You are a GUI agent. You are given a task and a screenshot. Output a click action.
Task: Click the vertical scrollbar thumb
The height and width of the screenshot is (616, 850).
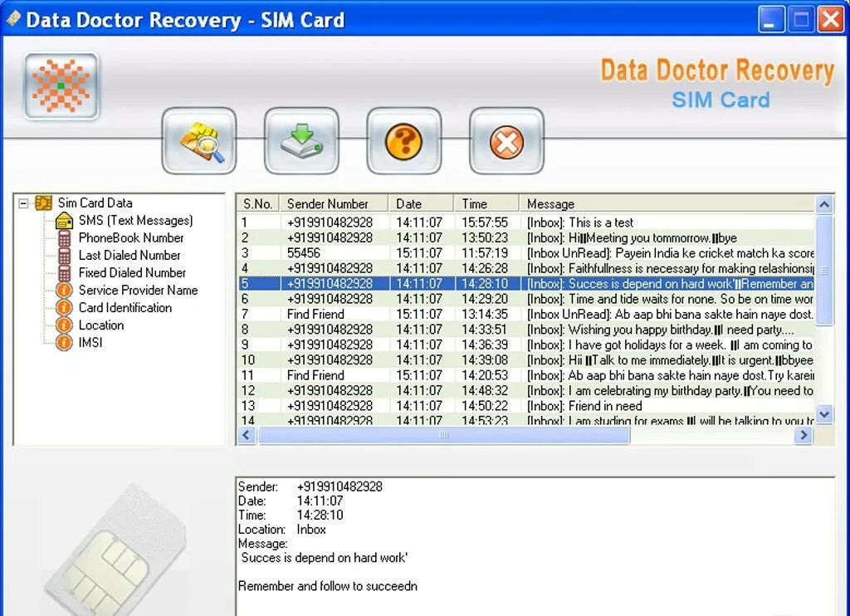824,270
